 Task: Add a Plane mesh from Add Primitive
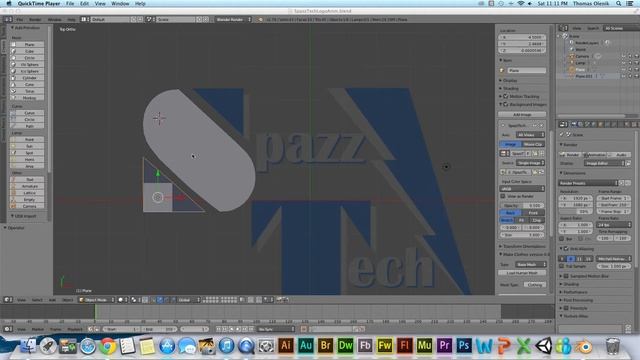(x=27, y=44)
